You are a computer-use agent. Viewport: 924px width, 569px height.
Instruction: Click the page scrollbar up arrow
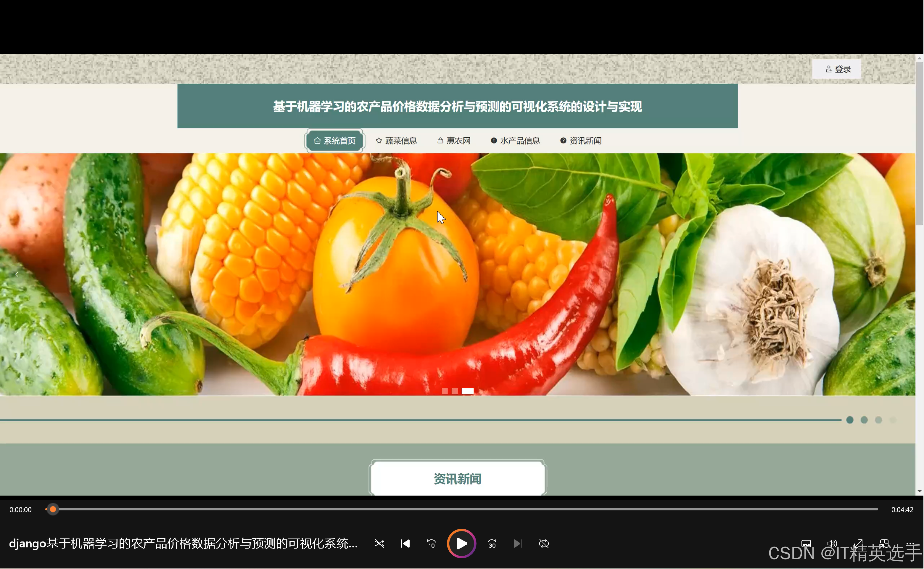click(x=920, y=58)
